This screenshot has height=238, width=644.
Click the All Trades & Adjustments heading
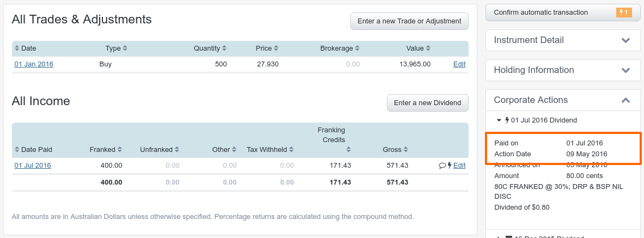click(82, 19)
